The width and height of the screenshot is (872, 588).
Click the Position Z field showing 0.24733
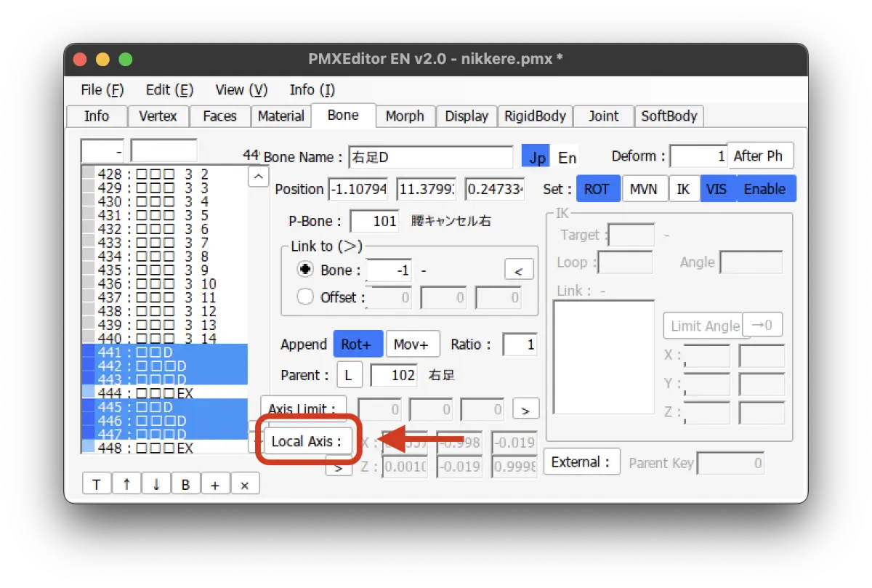pyautogui.click(x=495, y=189)
